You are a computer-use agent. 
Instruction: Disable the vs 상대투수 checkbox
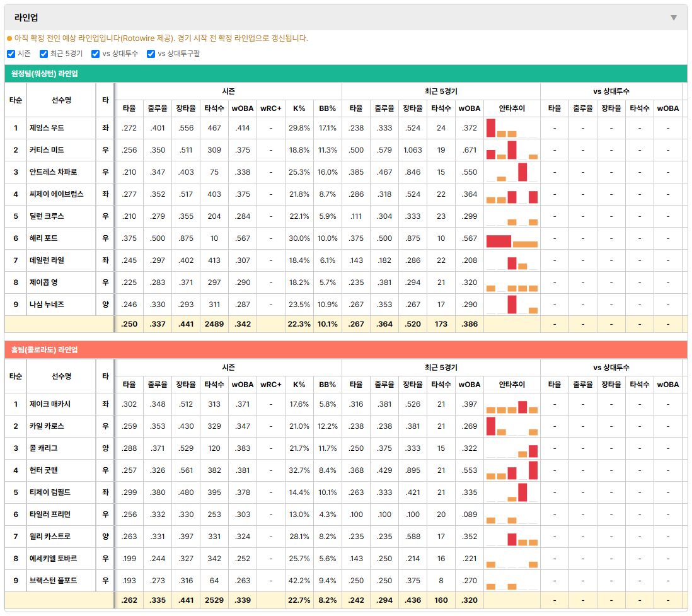(x=95, y=54)
